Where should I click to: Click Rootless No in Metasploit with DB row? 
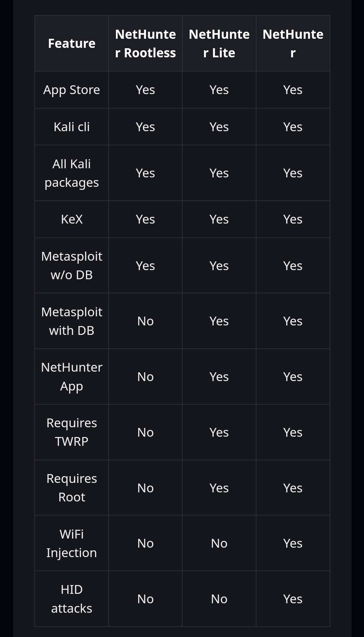coord(145,321)
